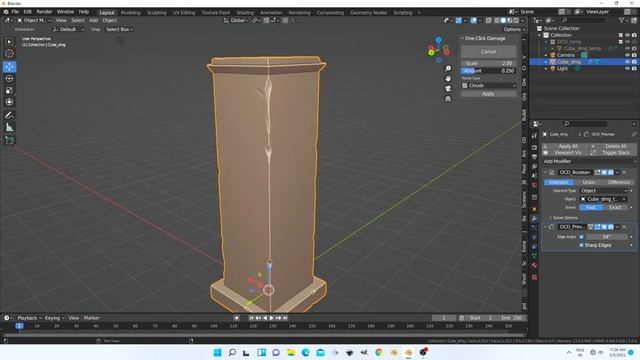The height and width of the screenshot is (360, 640).
Task: Open the Render menu
Action: click(44, 12)
